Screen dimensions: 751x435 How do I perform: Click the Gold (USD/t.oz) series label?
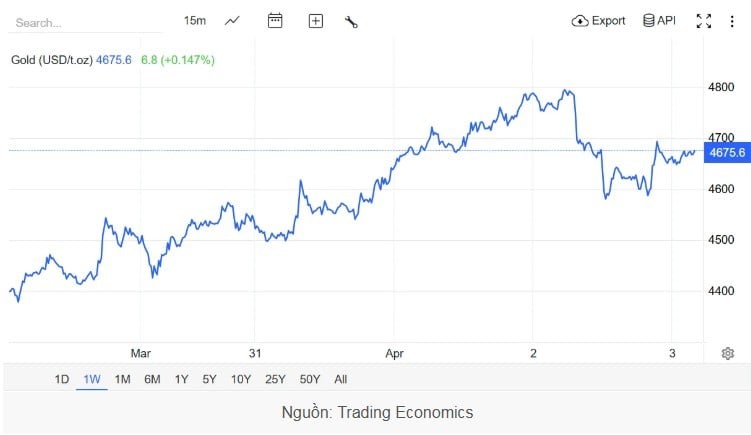[51, 60]
